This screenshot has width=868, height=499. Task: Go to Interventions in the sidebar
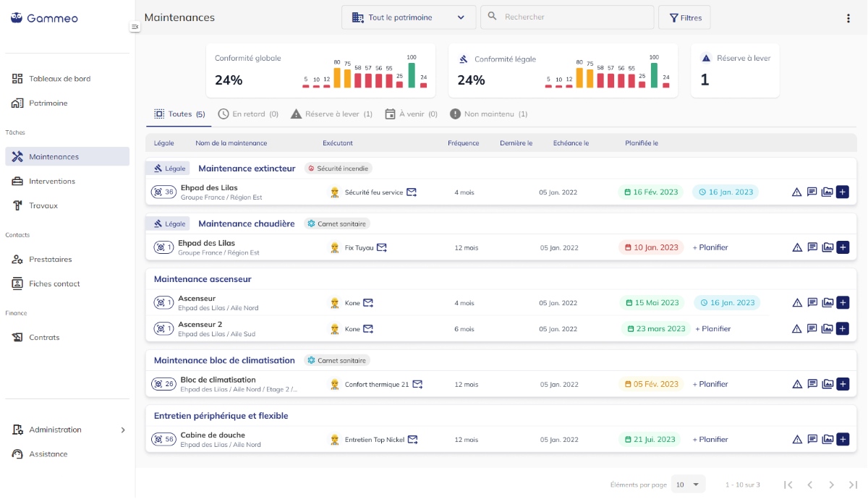coord(52,181)
